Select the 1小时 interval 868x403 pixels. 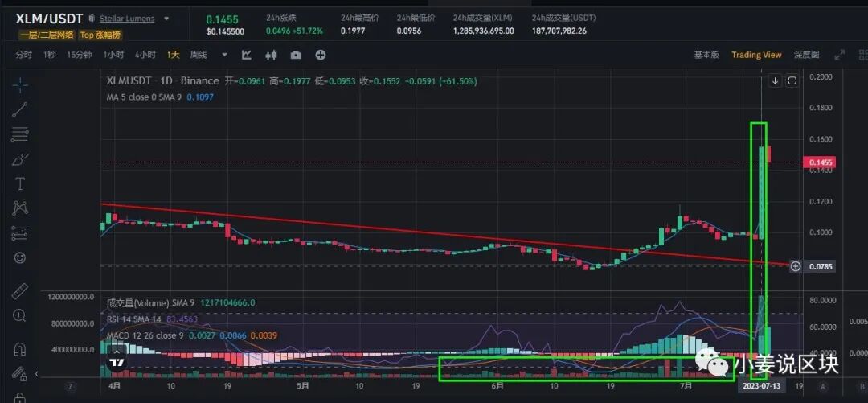[113, 55]
